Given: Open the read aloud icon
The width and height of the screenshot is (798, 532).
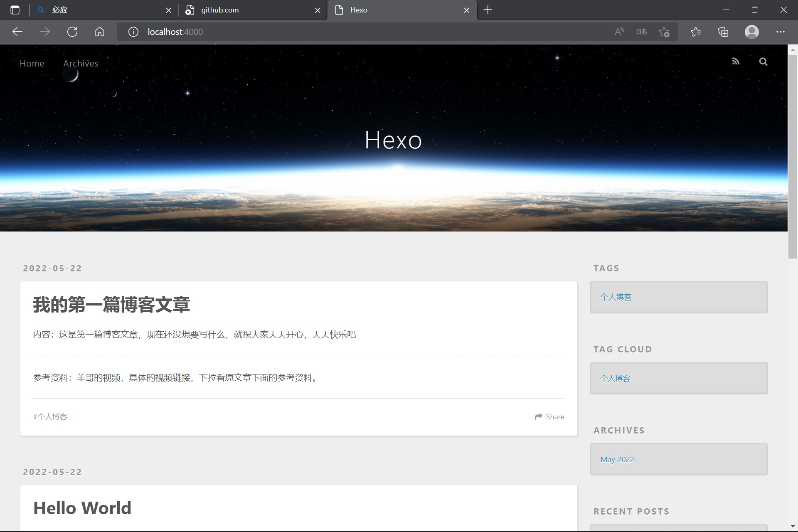Looking at the screenshot, I should (619, 32).
